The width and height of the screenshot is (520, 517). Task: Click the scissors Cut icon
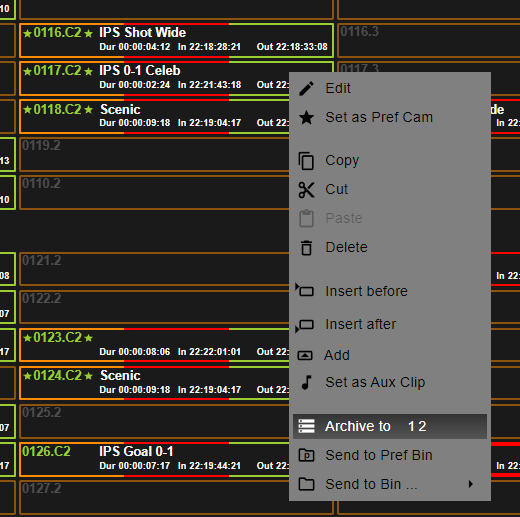(306, 190)
